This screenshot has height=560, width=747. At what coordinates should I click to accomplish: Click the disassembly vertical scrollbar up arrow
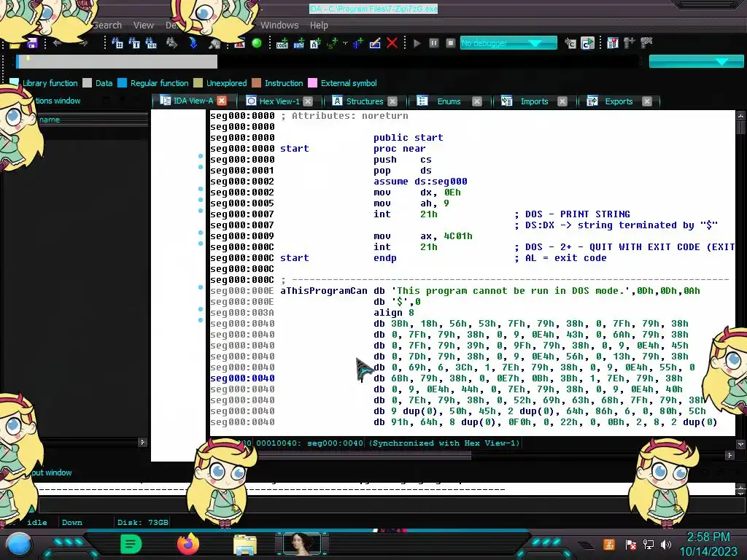click(740, 115)
